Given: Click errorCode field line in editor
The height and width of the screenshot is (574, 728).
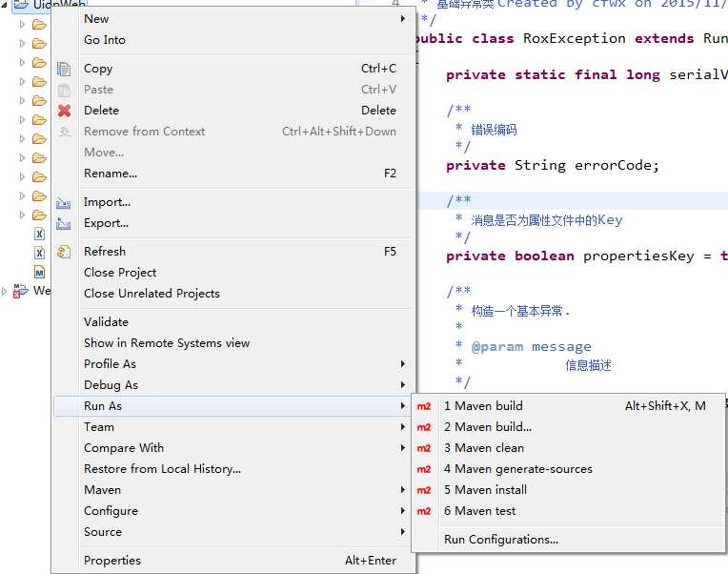Looking at the screenshot, I should coord(553,165).
